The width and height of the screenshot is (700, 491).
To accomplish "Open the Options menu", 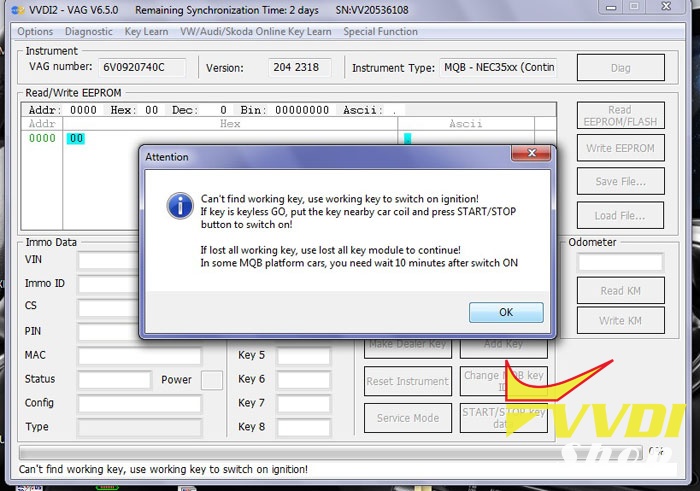I will [x=35, y=32].
